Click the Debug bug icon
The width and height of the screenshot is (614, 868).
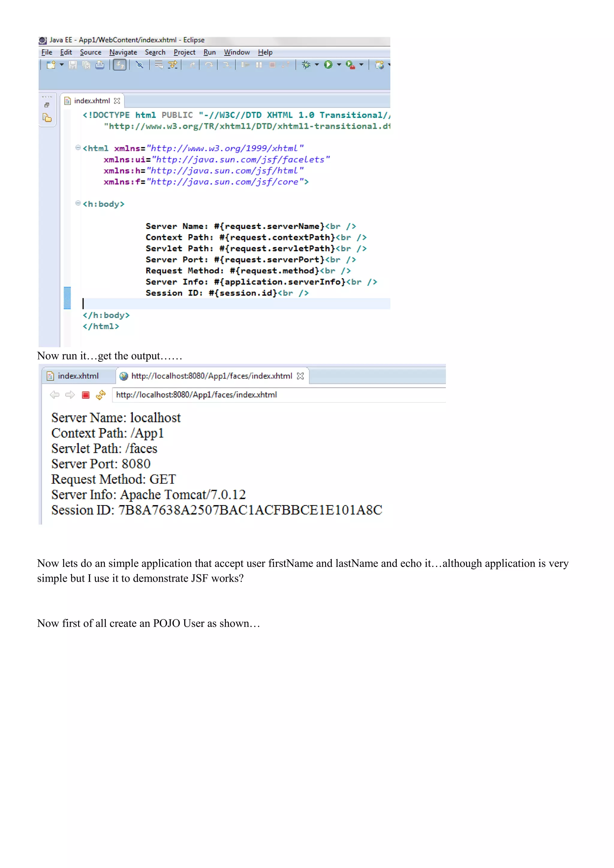coord(306,65)
